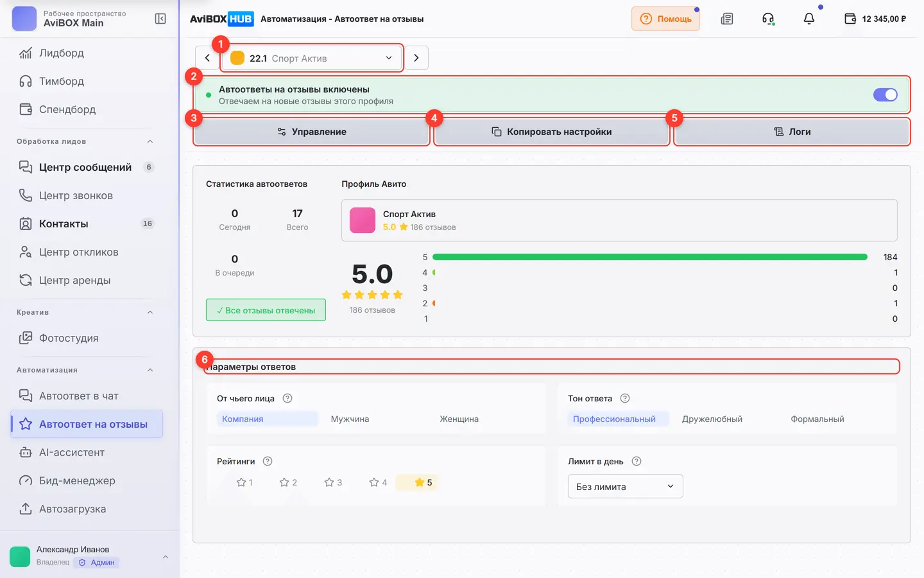Toggle the autoreply on reviews switch
The height and width of the screenshot is (578, 924).
coord(886,95)
